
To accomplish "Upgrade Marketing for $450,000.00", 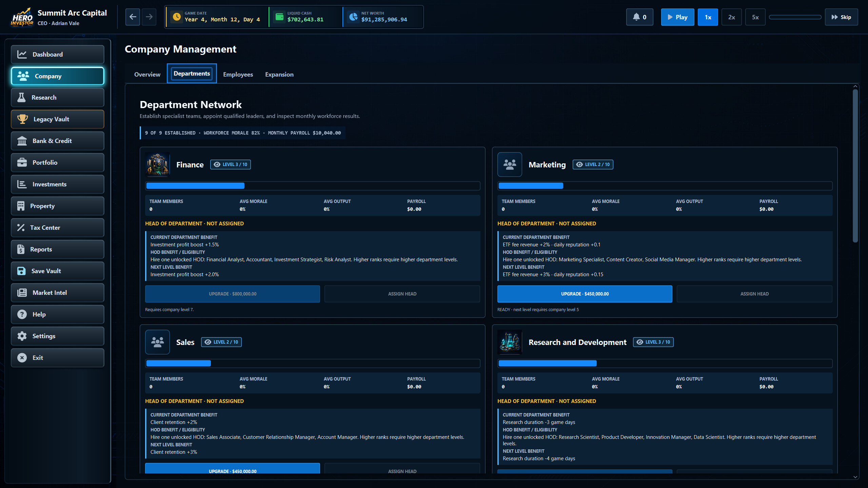I will (x=585, y=294).
